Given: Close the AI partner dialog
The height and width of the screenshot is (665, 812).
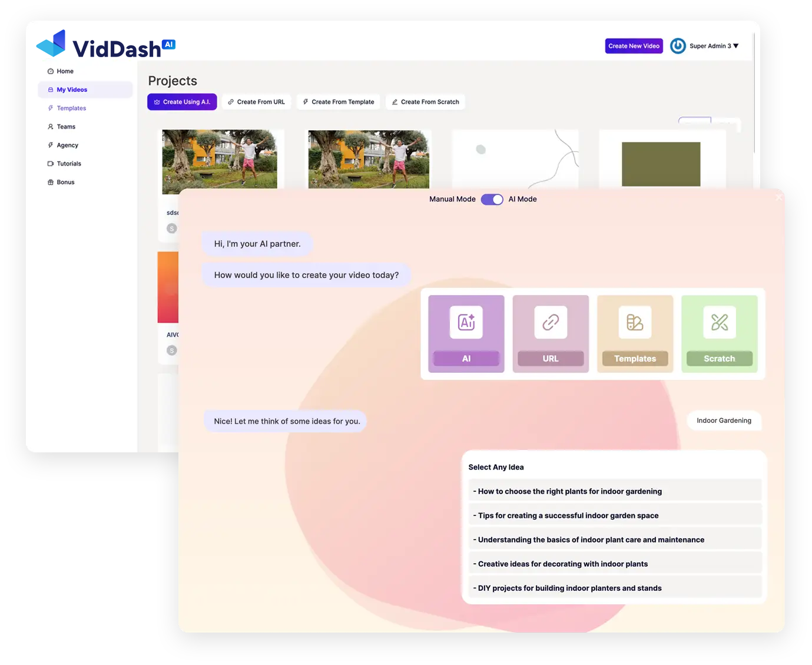Looking at the screenshot, I should coord(778,197).
